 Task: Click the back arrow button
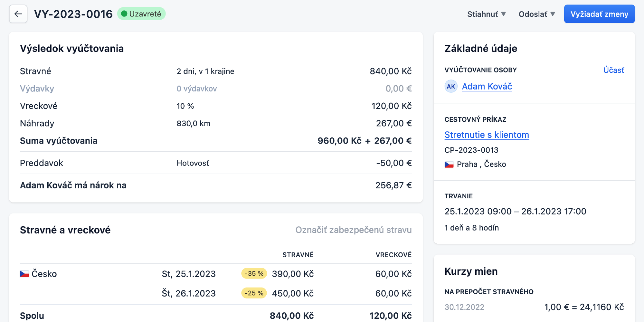point(18,14)
